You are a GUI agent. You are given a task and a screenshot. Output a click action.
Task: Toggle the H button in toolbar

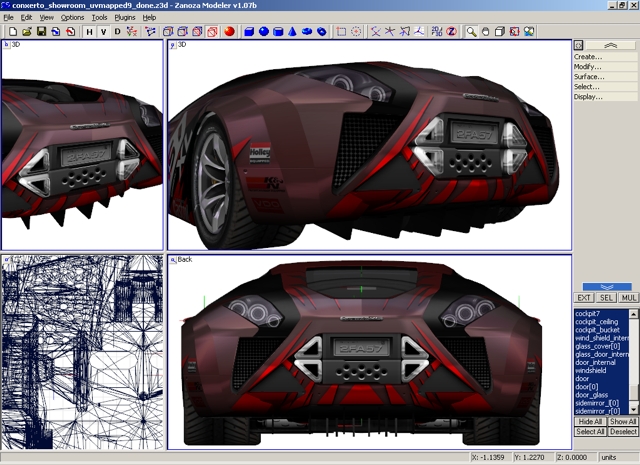[89, 31]
